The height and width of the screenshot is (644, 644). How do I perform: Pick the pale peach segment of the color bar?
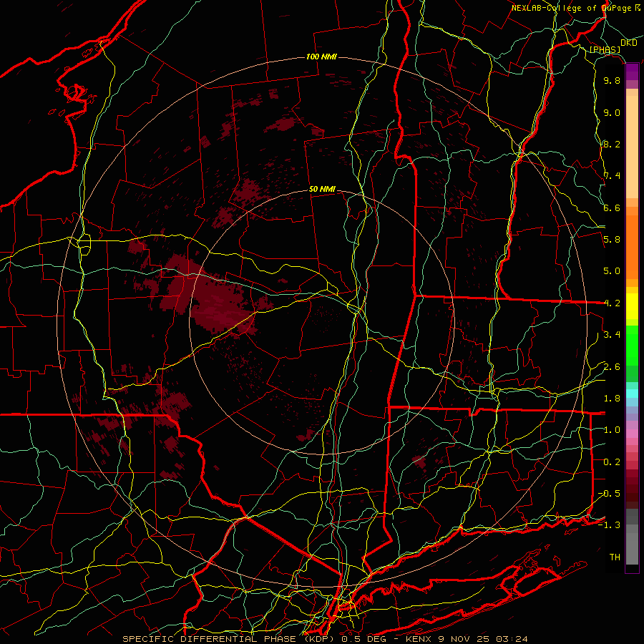(x=632, y=147)
